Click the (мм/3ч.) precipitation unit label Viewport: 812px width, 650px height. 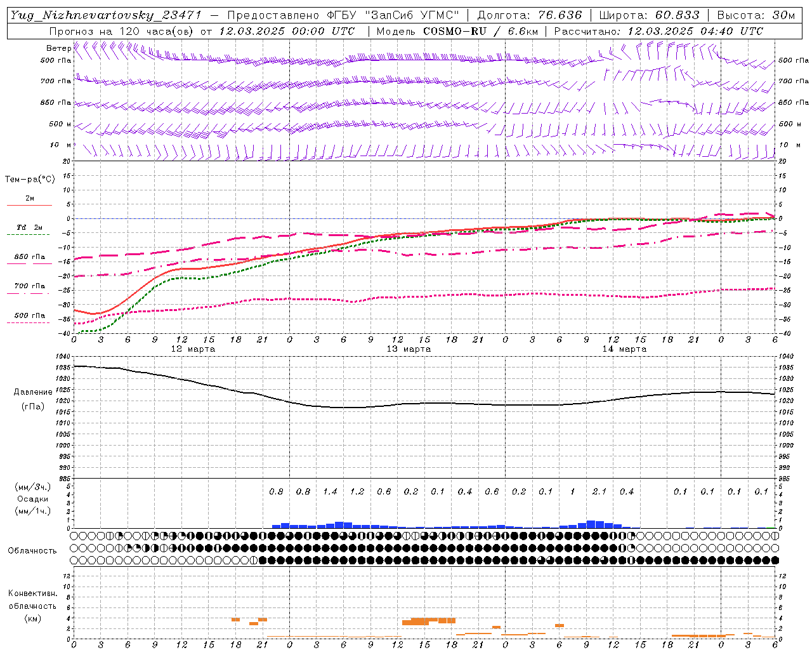[x=32, y=487]
